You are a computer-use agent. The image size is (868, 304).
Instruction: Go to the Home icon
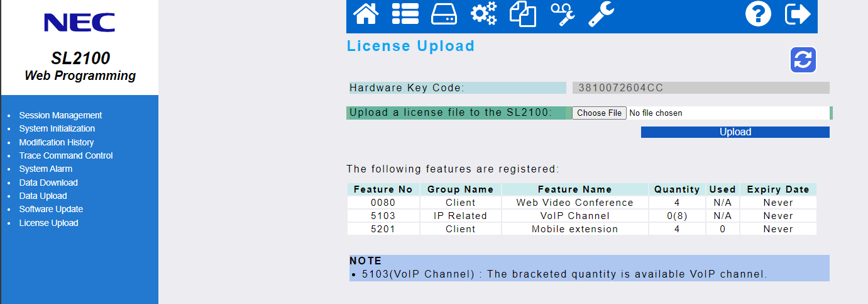366,13
